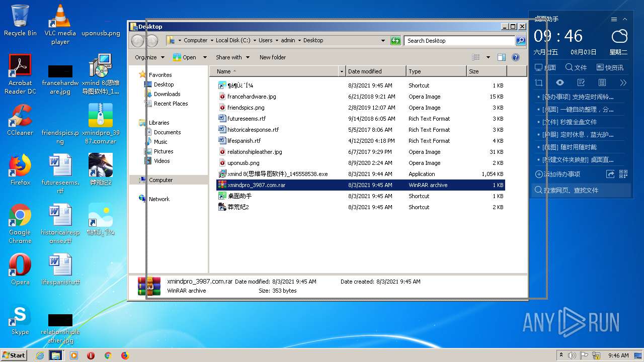This screenshot has width=644, height=362.
Task: Click Skype desktop shortcut
Action: coord(20,319)
